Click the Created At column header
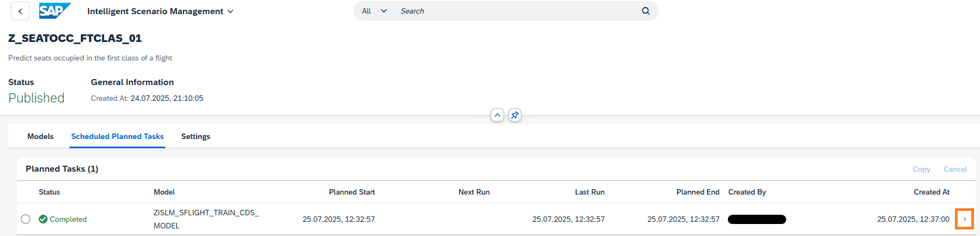This screenshot has height=236, width=980. pos(931,192)
